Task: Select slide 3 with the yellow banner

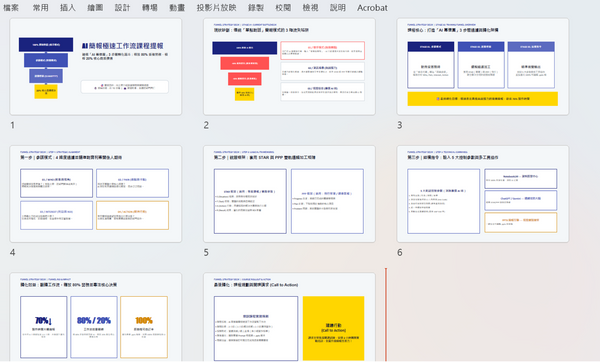Action: pyautogui.click(x=483, y=67)
